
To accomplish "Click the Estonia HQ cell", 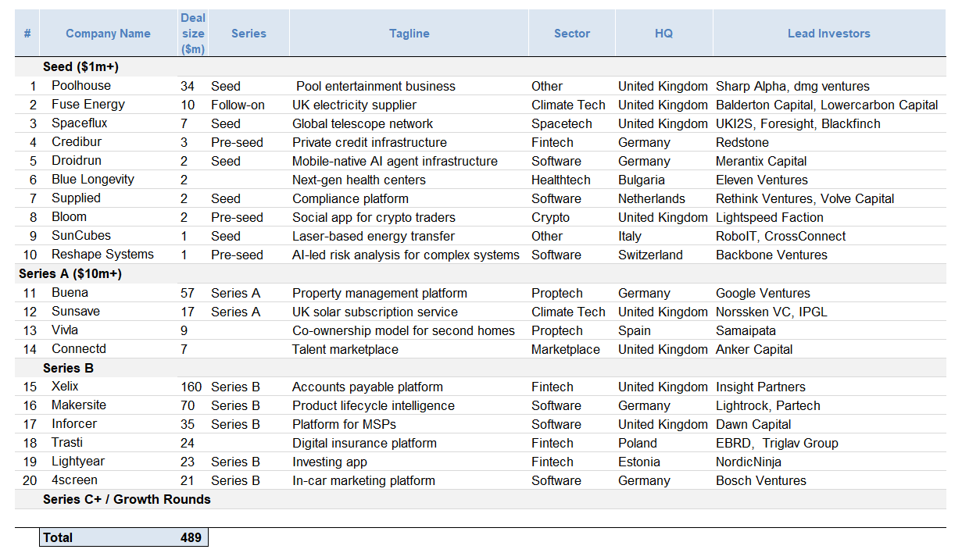I will (639, 462).
